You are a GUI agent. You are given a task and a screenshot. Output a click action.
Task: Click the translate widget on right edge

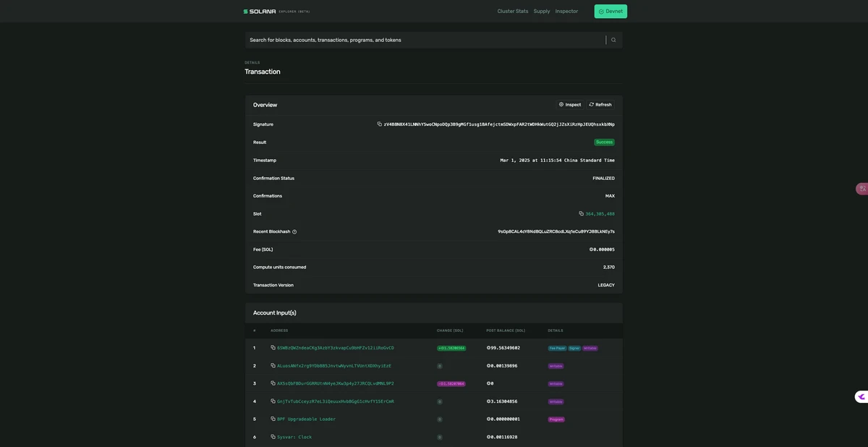click(861, 189)
